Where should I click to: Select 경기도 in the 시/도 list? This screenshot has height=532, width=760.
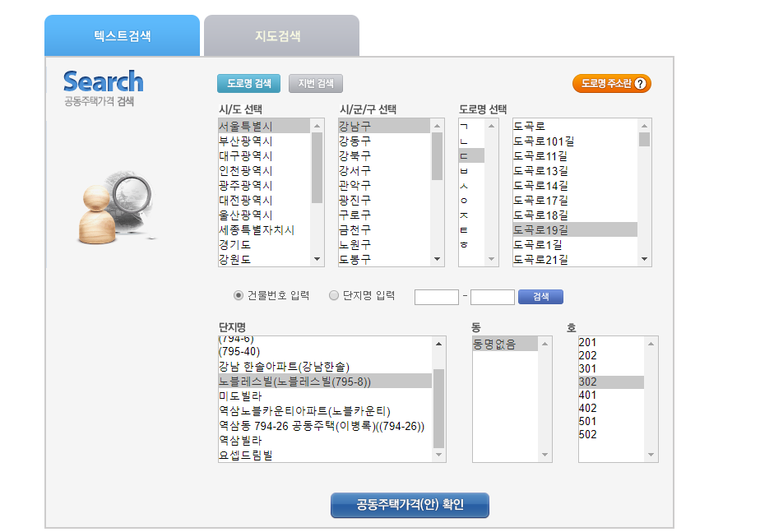[264, 244]
